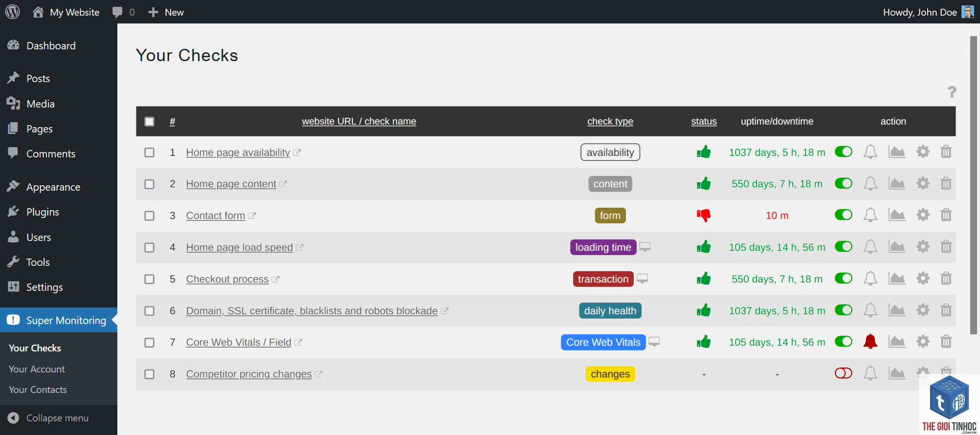
Task: View chart for Core Web Vitals / Field
Action: (x=897, y=342)
